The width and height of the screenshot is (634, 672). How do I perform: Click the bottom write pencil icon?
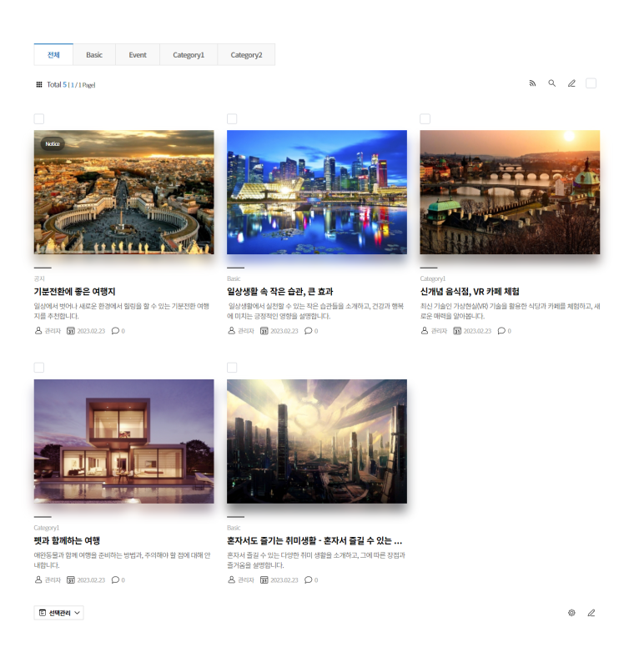tap(591, 613)
